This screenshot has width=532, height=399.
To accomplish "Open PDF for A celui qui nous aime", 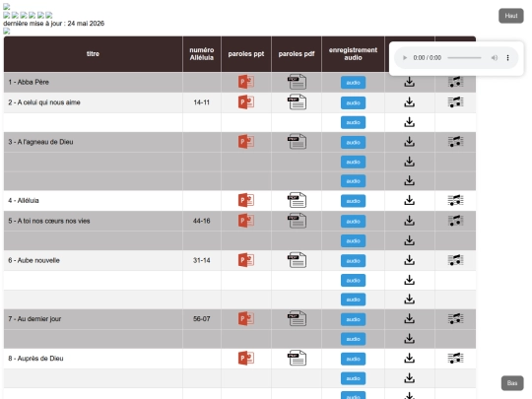I will point(297,102).
